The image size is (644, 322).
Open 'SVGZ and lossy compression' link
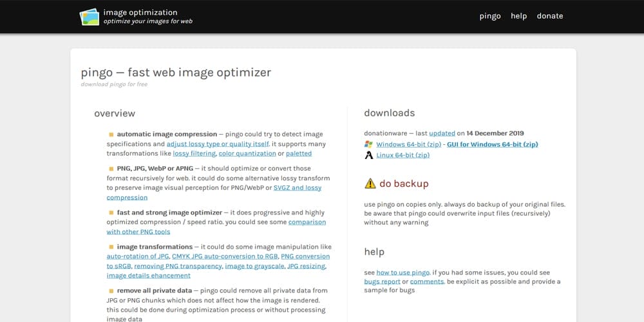298,187
